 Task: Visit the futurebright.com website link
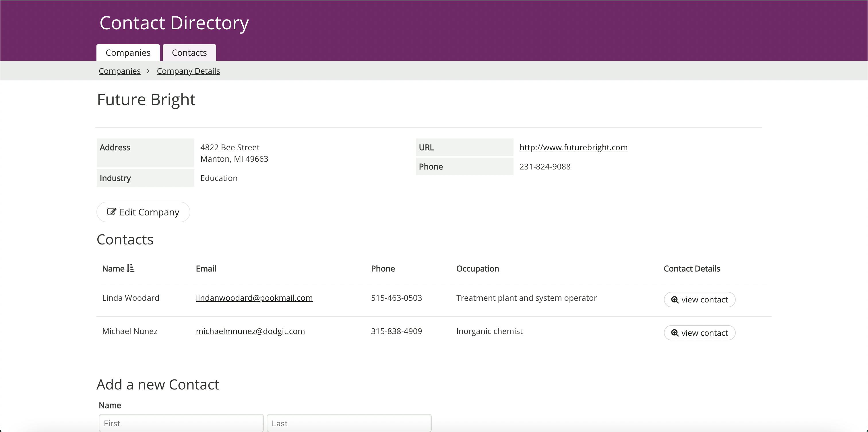coord(573,147)
